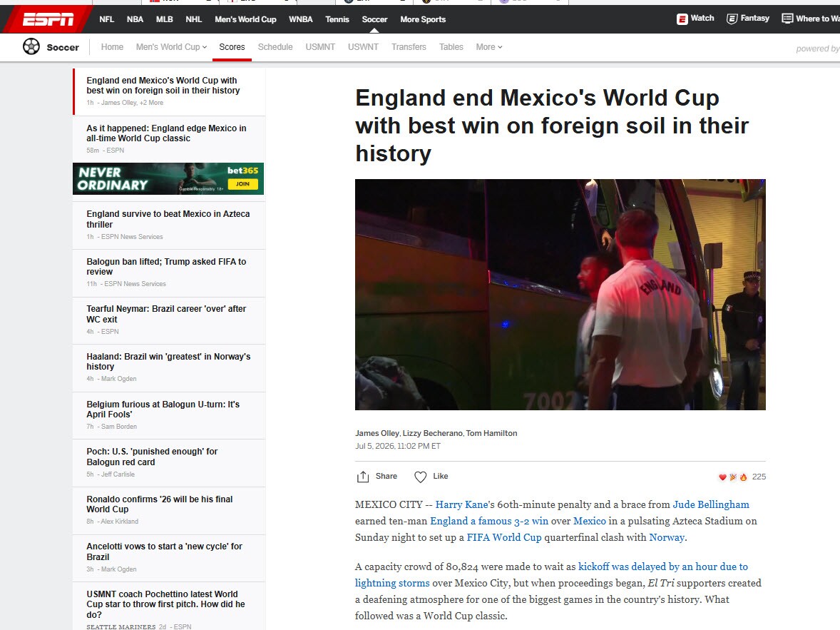
Task: Click the Share arrow icon
Action: 363,476
